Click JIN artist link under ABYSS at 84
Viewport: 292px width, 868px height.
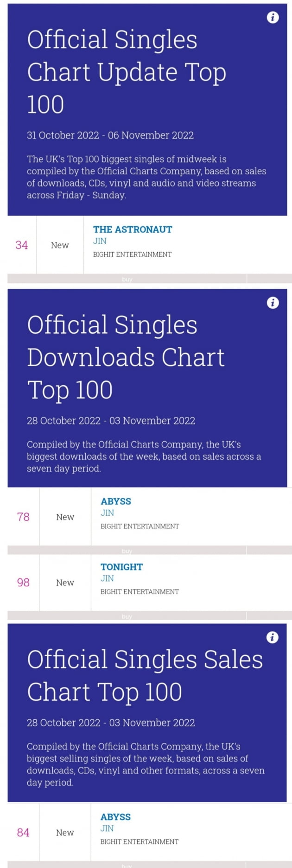pos(107,829)
